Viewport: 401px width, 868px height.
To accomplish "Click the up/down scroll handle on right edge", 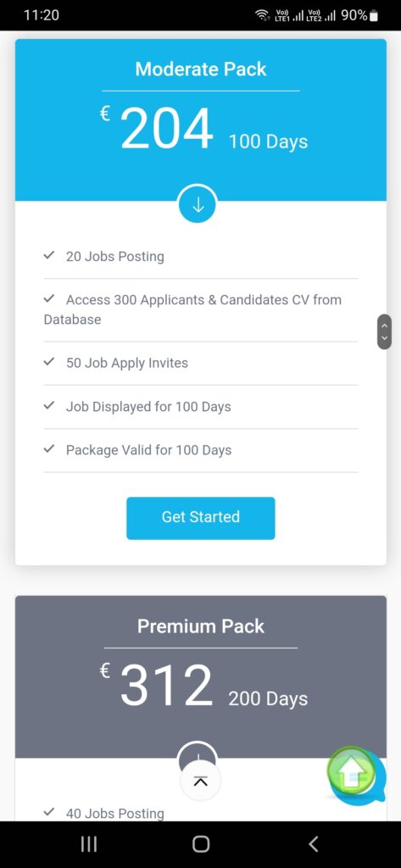I will (384, 331).
